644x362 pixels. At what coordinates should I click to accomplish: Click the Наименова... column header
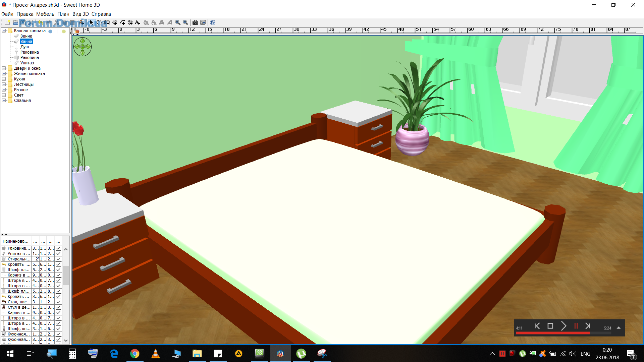15,241
